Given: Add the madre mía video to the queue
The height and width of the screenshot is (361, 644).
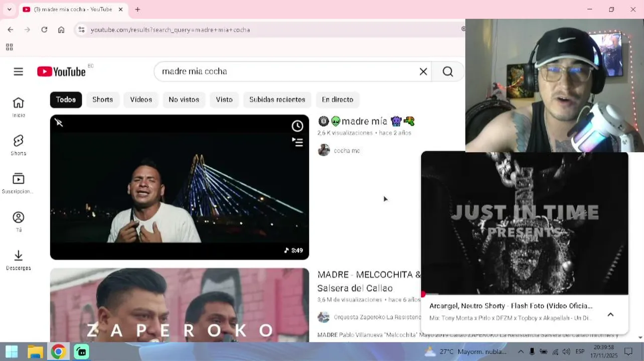Looking at the screenshot, I should [x=297, y=142].
